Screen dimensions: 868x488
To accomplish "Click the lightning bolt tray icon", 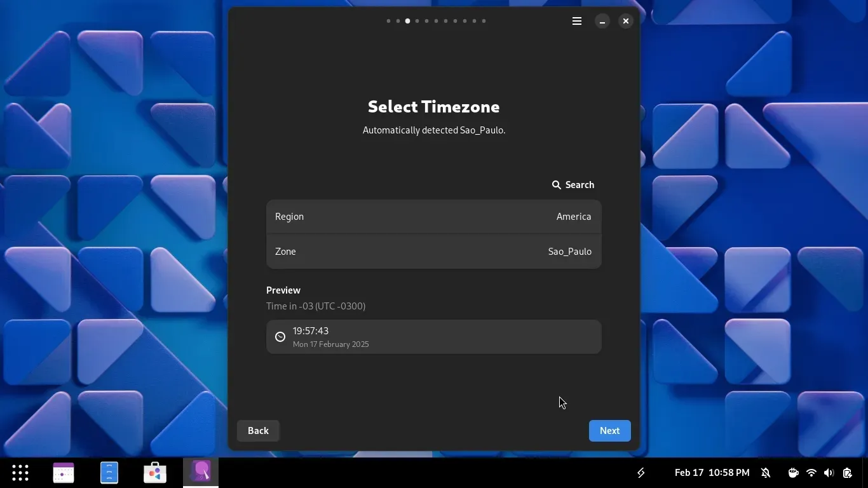I will click(641, 473).
